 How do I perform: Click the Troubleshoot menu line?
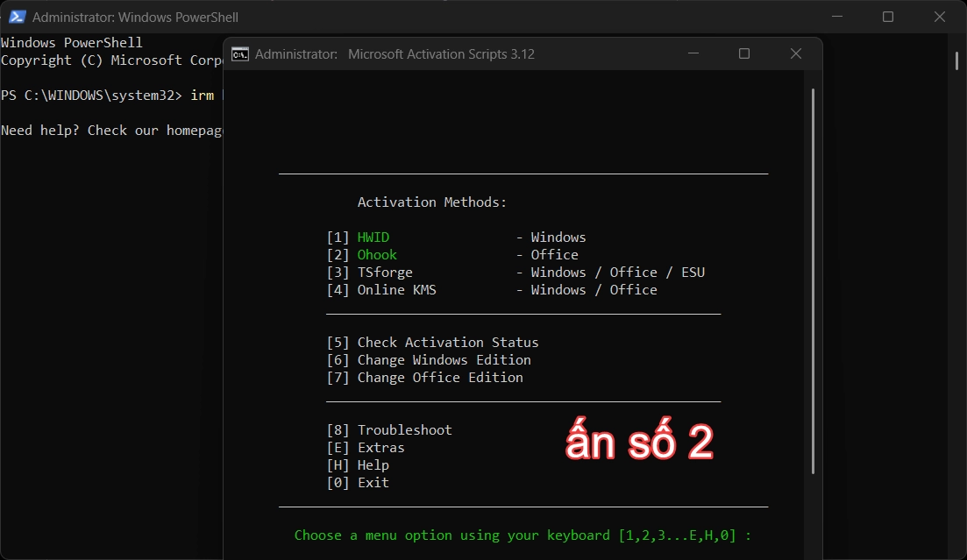click(x=389, y=430)
